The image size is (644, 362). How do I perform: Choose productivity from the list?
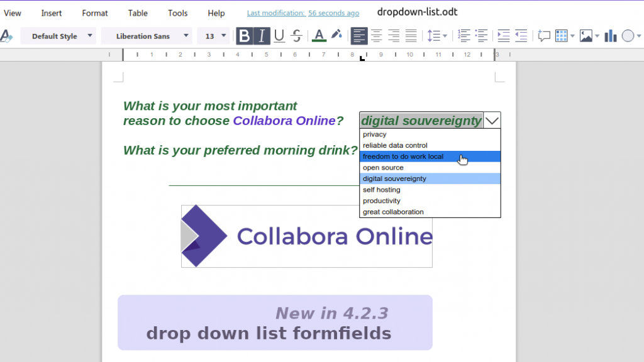pos(430,200)
